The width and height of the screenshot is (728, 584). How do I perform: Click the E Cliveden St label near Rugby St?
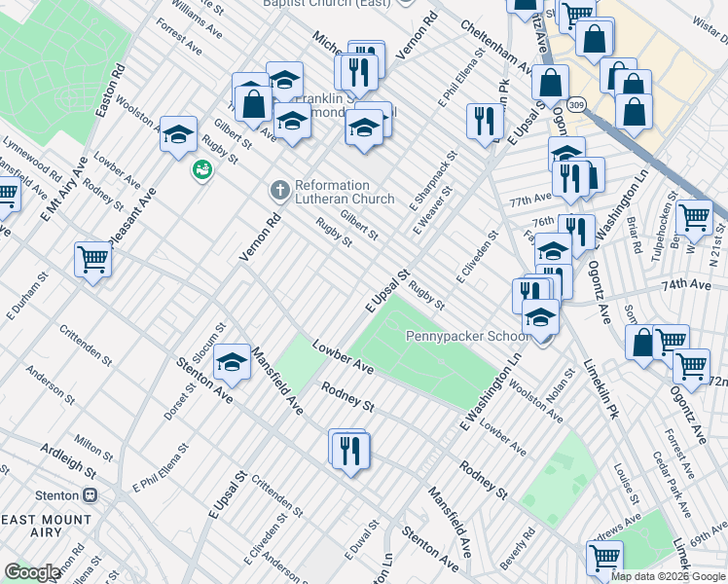[x=477, y=257]
